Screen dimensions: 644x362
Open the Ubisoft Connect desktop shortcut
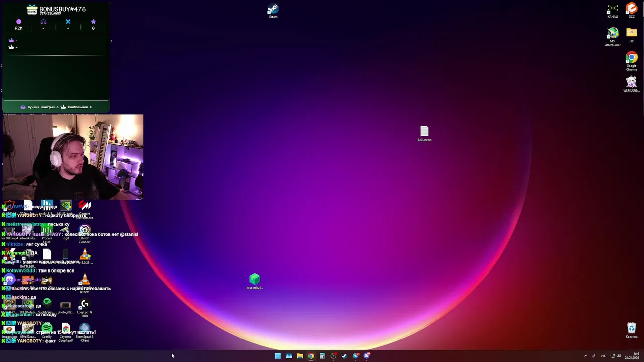pyautogui.click(x=85, y=234)
